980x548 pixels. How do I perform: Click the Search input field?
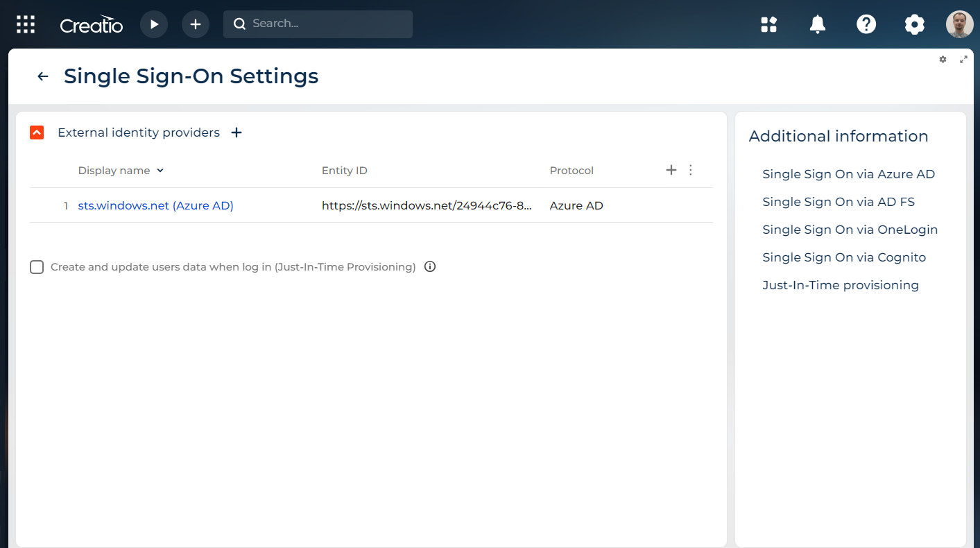coord(318,24)
